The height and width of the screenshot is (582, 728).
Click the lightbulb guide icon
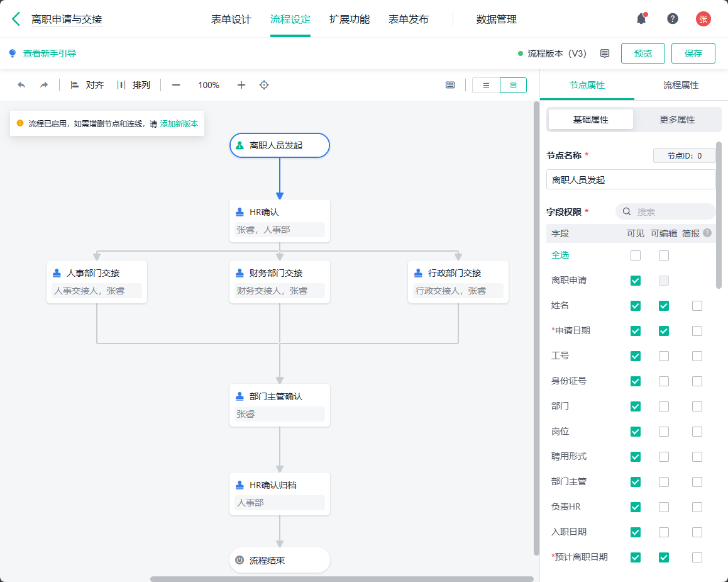(13, 53)
